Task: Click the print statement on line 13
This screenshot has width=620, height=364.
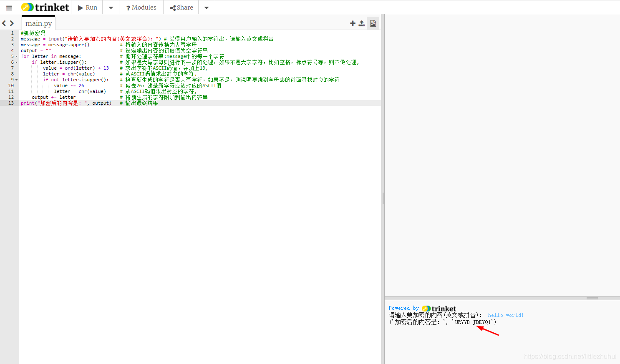Action: tap(66, 103)
